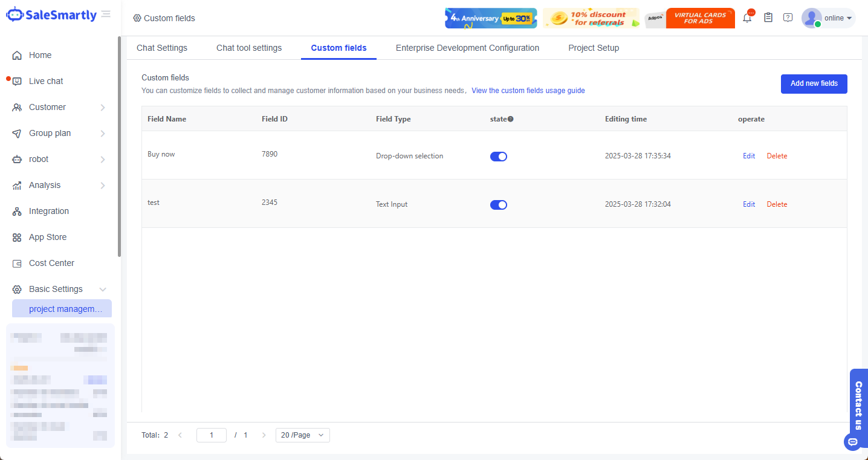This screenshot has height=460, width=868.
Task: Open the App Store sidebar icon
Action: point(17,238)
